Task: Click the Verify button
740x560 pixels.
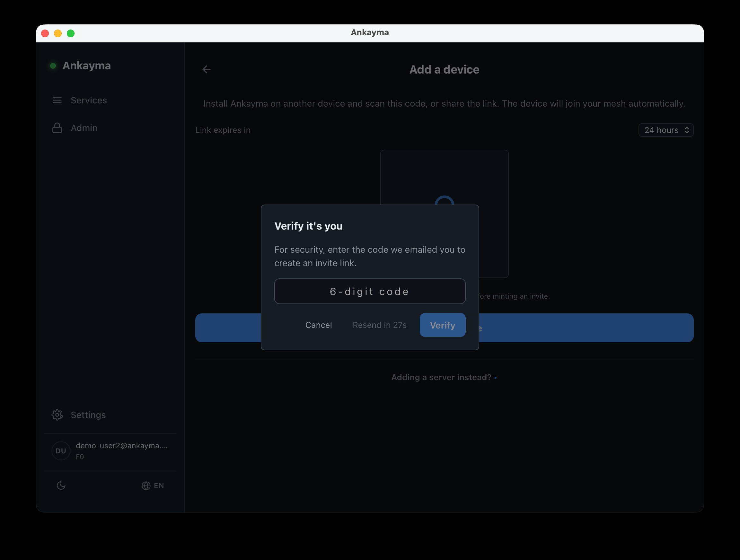Action: (x=442, y=325)
